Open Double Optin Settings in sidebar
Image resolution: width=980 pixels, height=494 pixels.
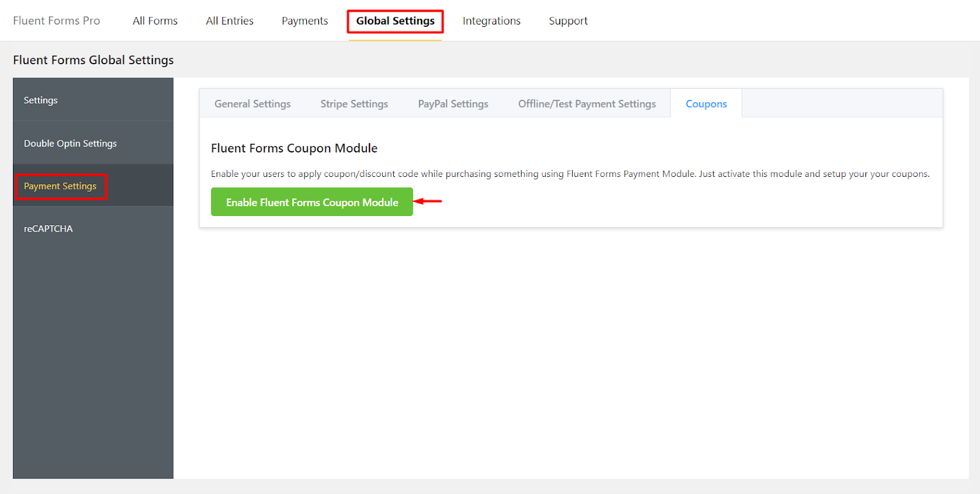[x=93, y=143]
